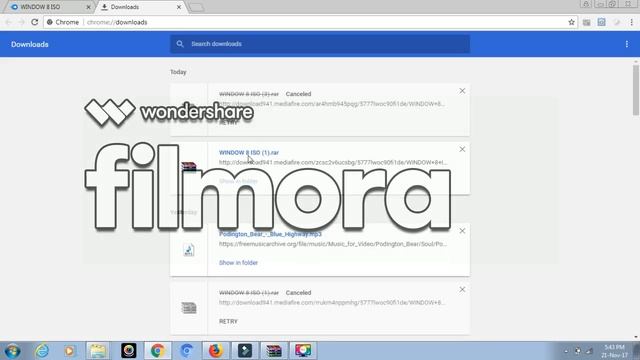This screenshot has height=360, width=640.
Task: Open the WinRAR taskbar icon
Action: click(273, 351)
